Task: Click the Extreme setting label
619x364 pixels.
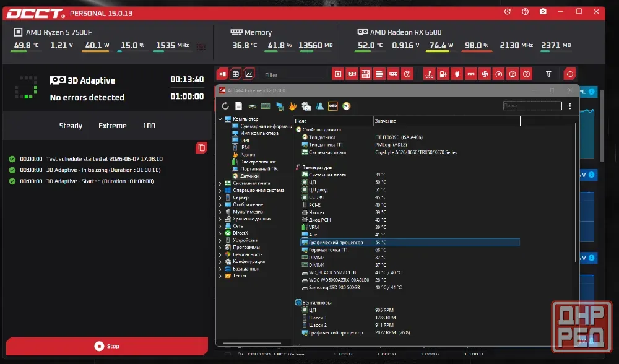Action: (113, 126)
